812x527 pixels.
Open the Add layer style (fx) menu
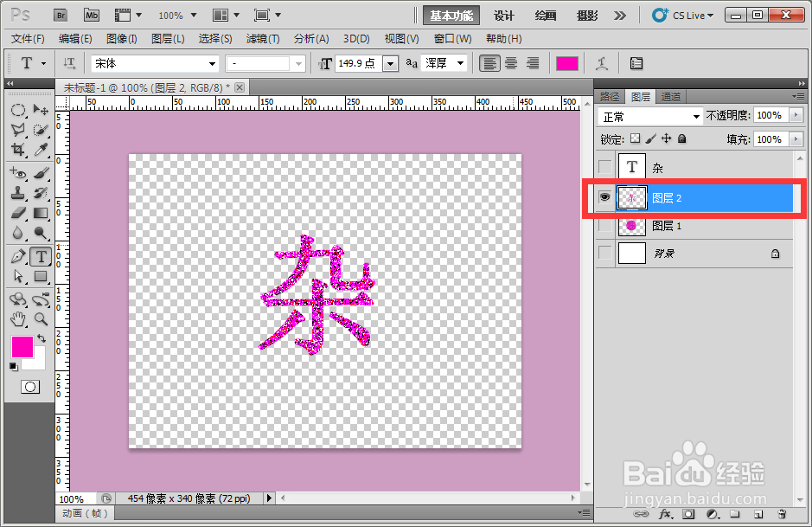click(x=664, y=516)
